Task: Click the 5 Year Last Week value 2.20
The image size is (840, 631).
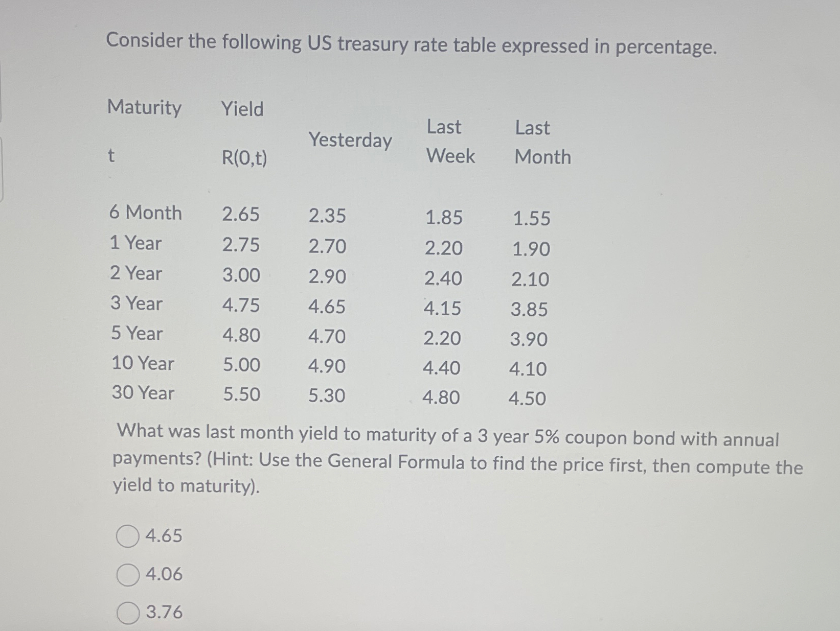Action: coord(443,338)
